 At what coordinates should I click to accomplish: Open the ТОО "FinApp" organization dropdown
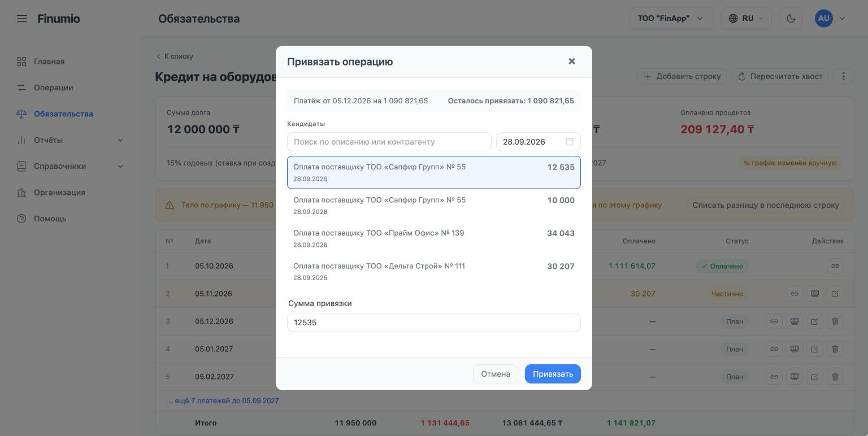(671, 18)
